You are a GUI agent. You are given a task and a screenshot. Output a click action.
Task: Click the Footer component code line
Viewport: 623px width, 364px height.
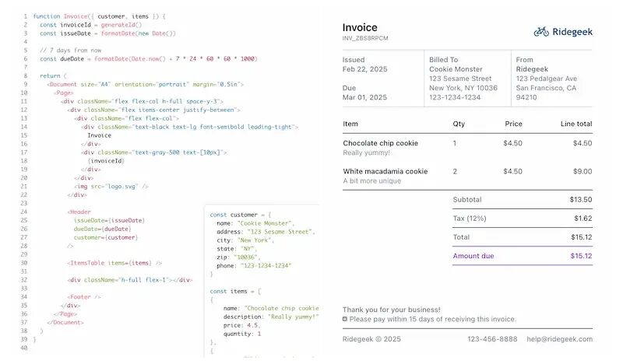[x=84, y=297]
